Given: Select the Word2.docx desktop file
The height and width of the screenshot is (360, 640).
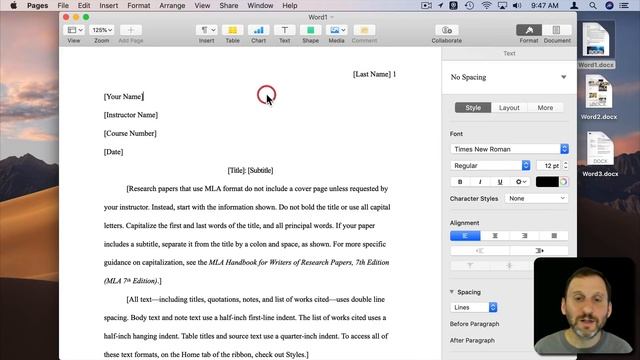Looking at the screenshot, I should [x=599, y=98].
